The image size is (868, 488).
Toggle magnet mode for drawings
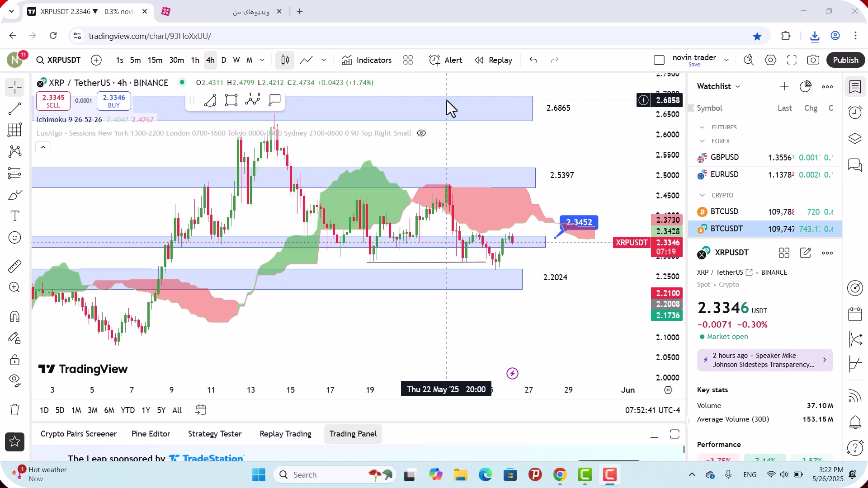coord(14,316)
